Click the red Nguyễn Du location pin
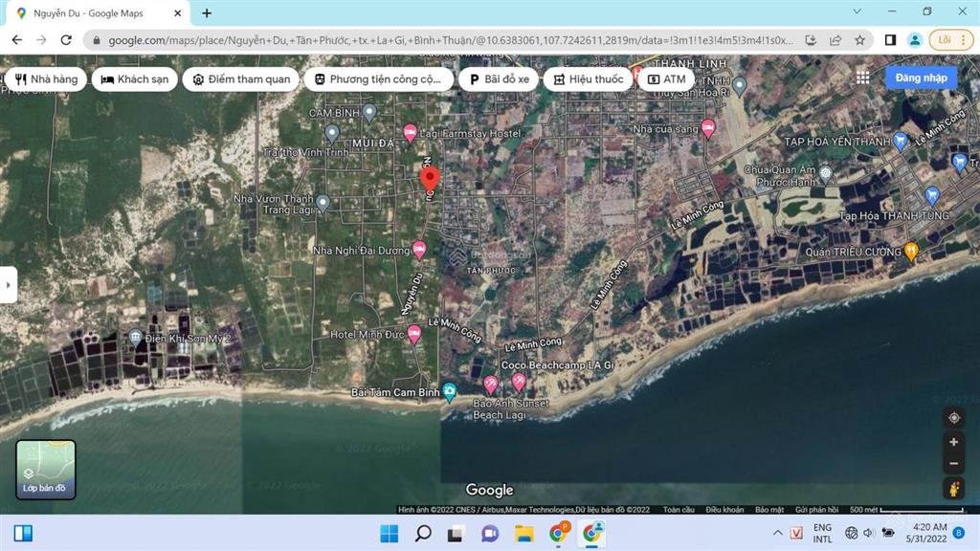980x551 pixels. point(430,179)
